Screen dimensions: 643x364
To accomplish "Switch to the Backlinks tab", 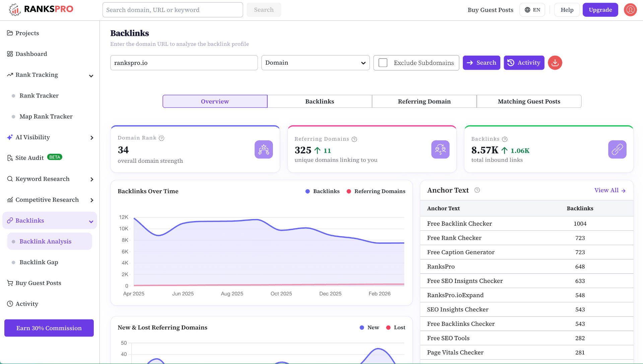I will [319, 101].
